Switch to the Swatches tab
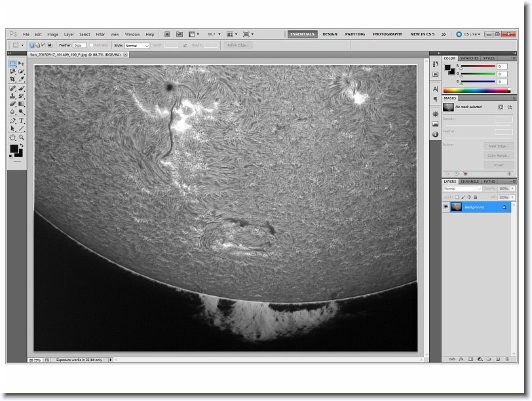This screenshot has height=401, width=532. [x=469, y=58]
